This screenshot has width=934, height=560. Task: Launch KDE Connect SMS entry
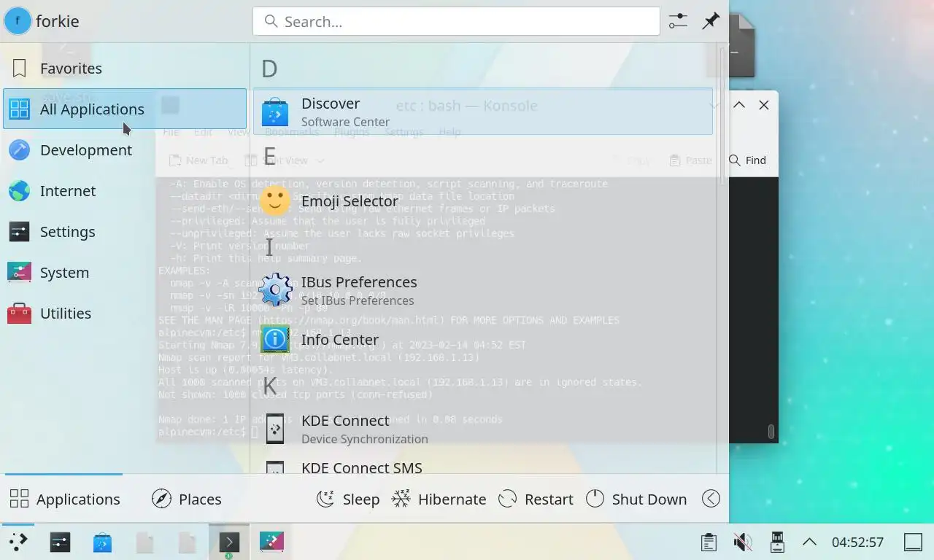coord(483,467)
